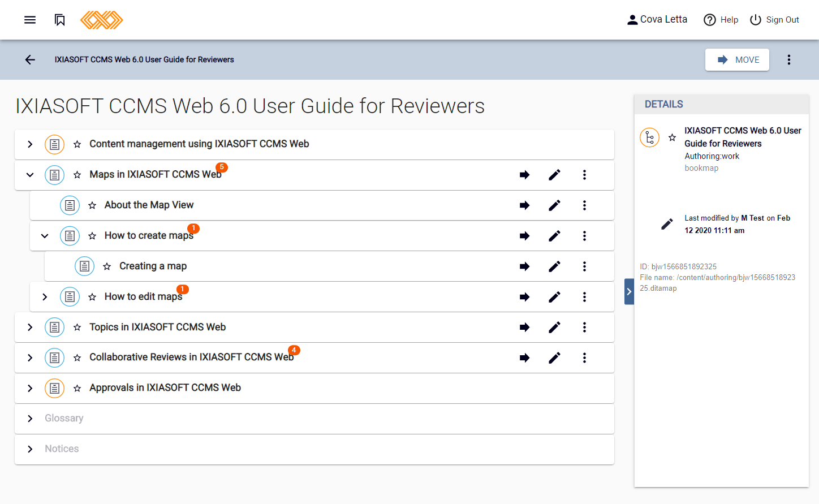Click move arrow for Creating a map

pyautogui.click(x=524, y=266)
